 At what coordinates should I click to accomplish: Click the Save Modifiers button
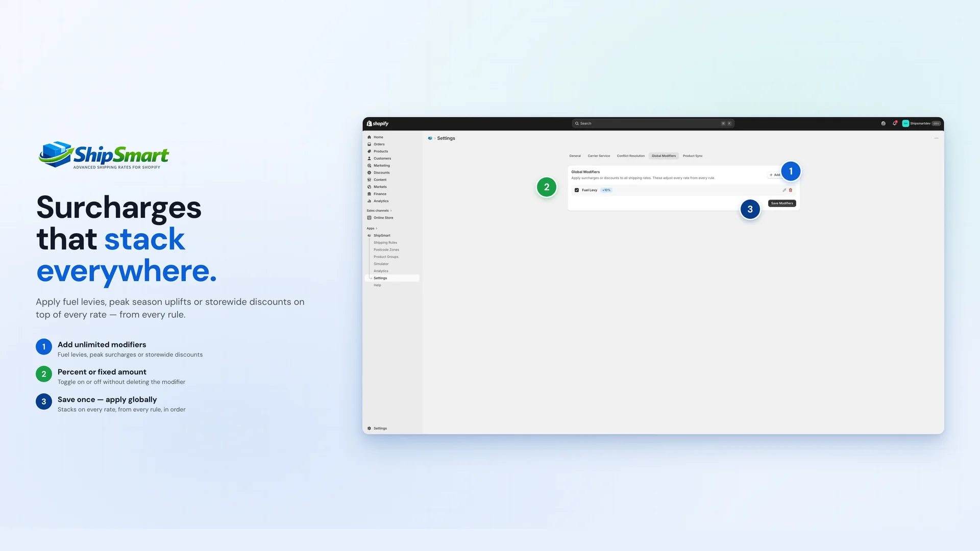(782, 204)
